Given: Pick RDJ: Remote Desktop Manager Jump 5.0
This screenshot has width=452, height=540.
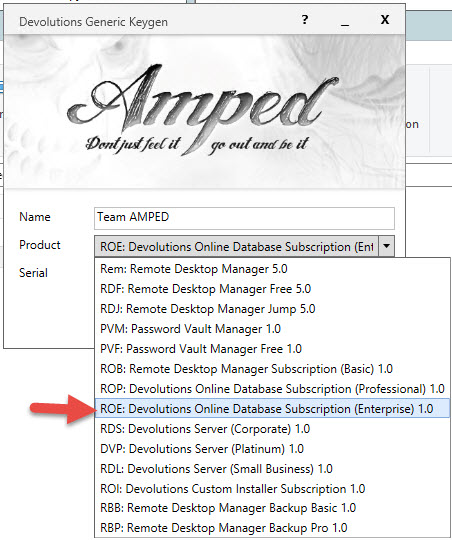Looking at the screenshot, I should [272, 309].
